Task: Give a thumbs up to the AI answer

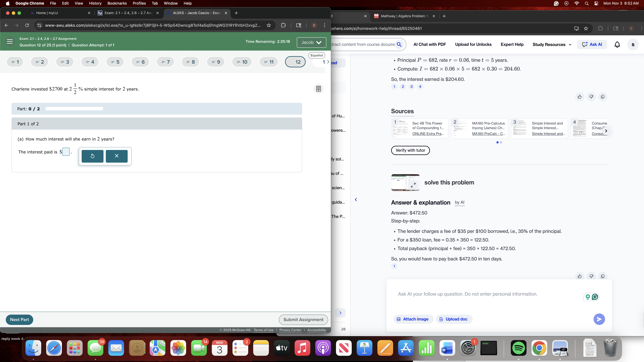Action: point(579,276)
